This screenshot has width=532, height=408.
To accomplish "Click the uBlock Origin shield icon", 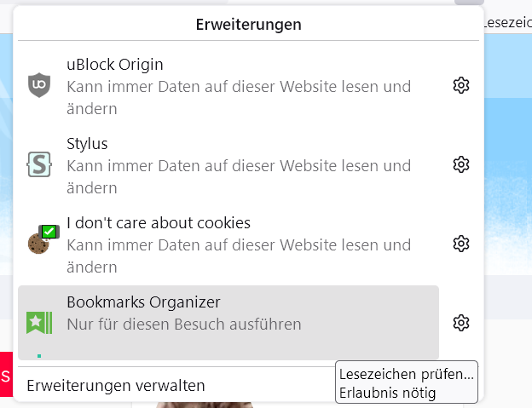I will click(39, 85).
